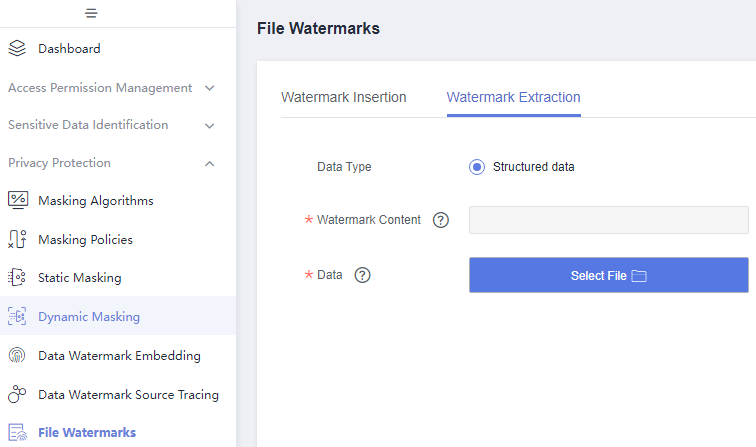This screenshot has width=756, height=447.
Task: Focus the Watermark Content input field
Action: [608, 220]
